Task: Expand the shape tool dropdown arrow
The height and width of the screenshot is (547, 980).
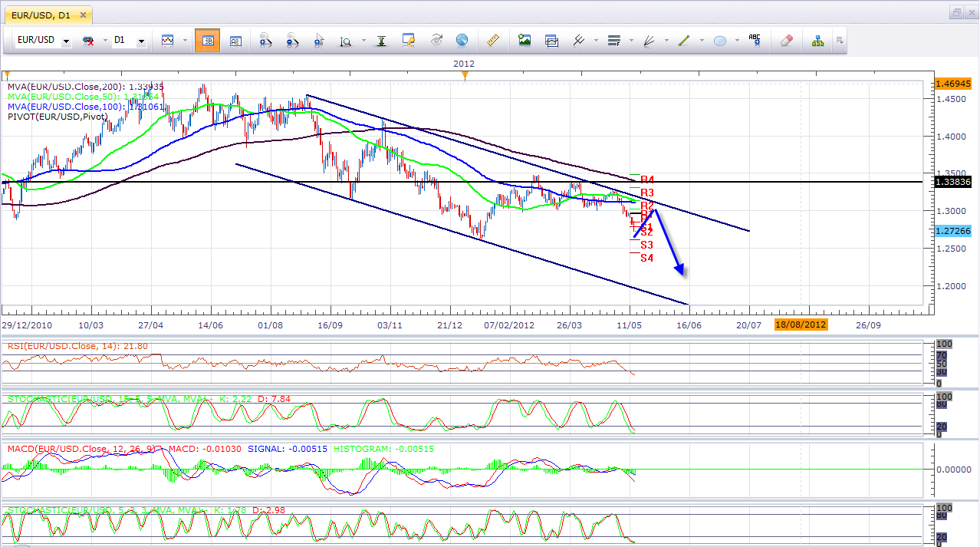Action: coord(736,41)
